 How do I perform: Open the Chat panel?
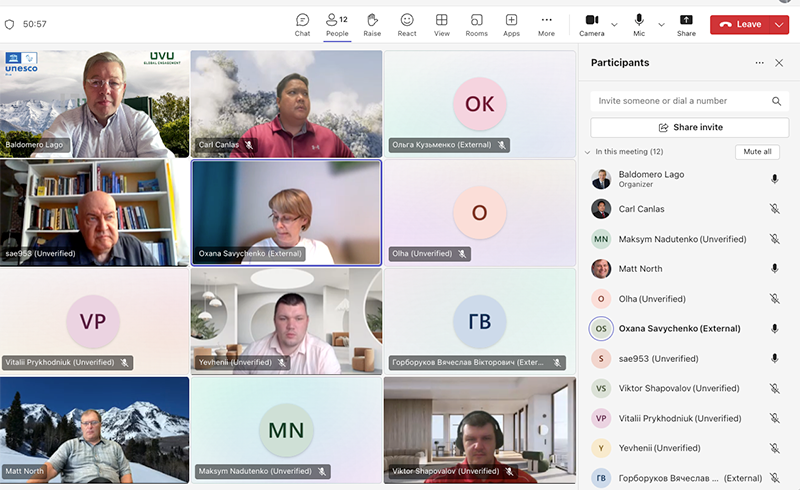coord(302,24)
